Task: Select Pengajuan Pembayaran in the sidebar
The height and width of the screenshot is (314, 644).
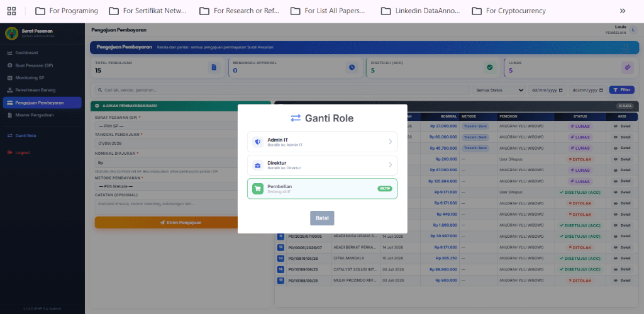Action: tap(42, 103)
